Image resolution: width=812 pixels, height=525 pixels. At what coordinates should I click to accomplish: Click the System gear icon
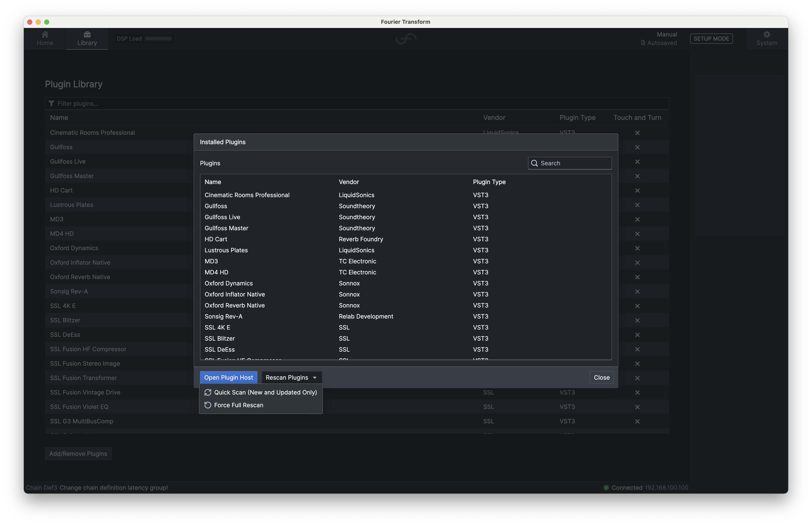tap(766, 34)
